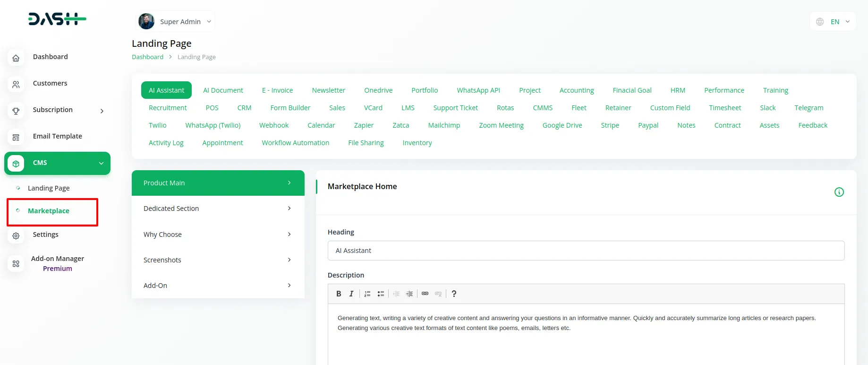This screenshot has width=868, height=365.
Task: Open editor help question mark icon
Action: click(x=454, y=294)
